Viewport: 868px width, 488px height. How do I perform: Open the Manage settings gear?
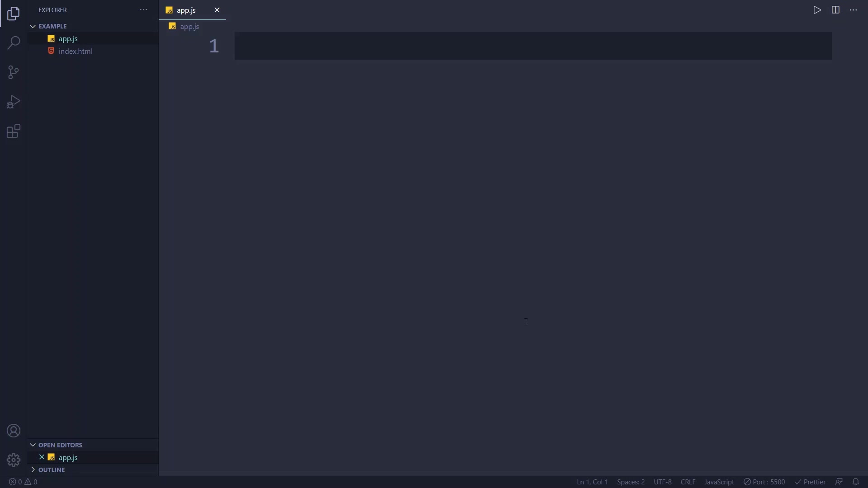click(x=13, y=460)
